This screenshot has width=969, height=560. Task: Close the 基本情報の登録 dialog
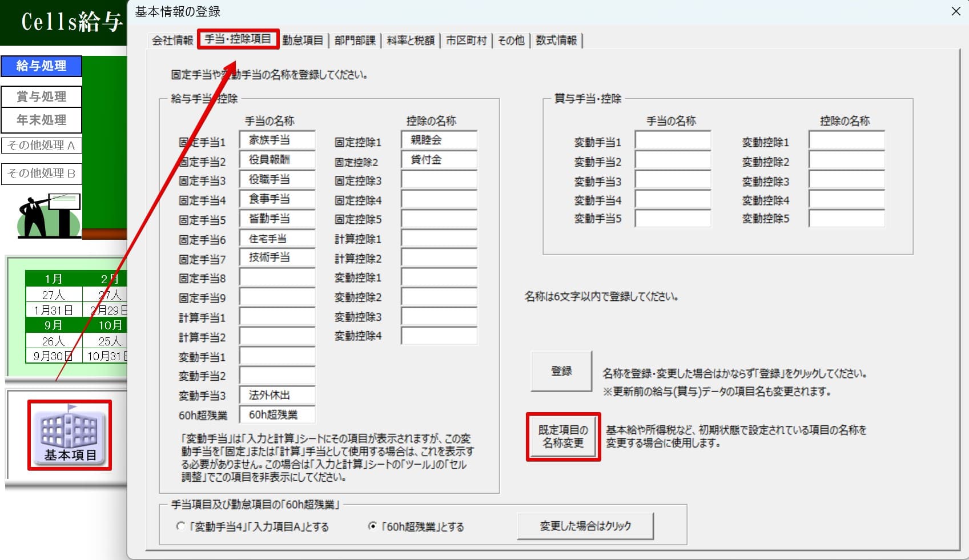click(955, 11)
